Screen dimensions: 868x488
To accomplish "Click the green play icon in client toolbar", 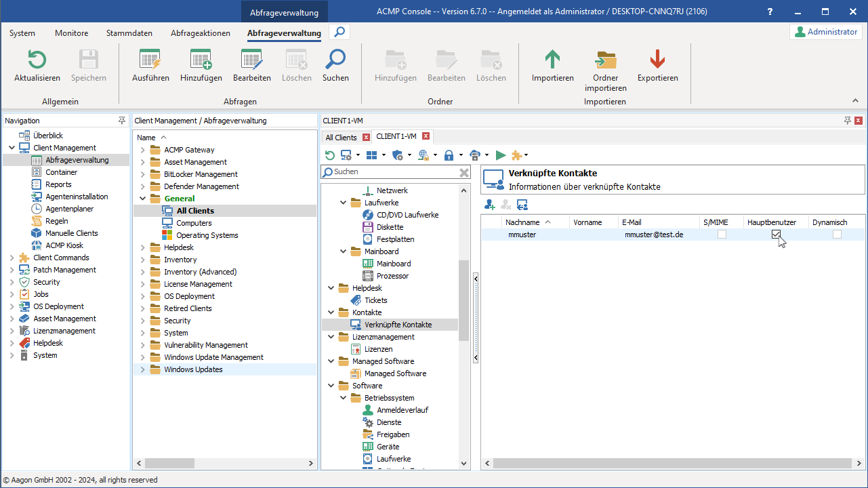I will click(x=501, y=155).
